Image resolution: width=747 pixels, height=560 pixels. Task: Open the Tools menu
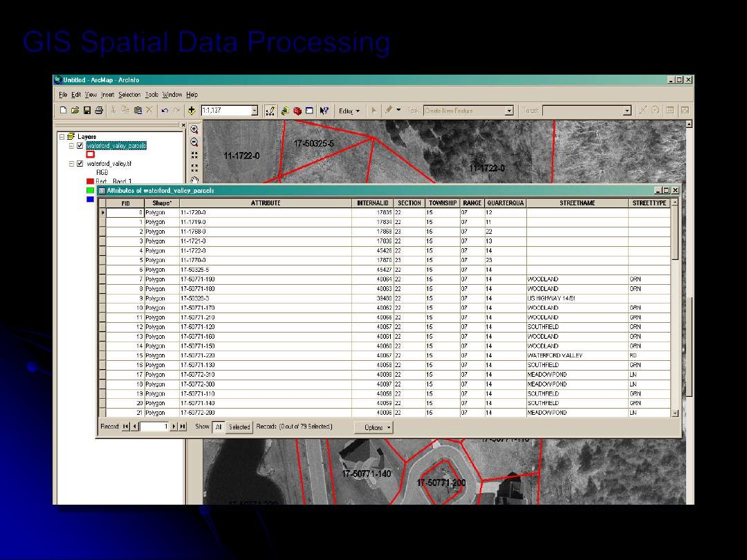152,95
